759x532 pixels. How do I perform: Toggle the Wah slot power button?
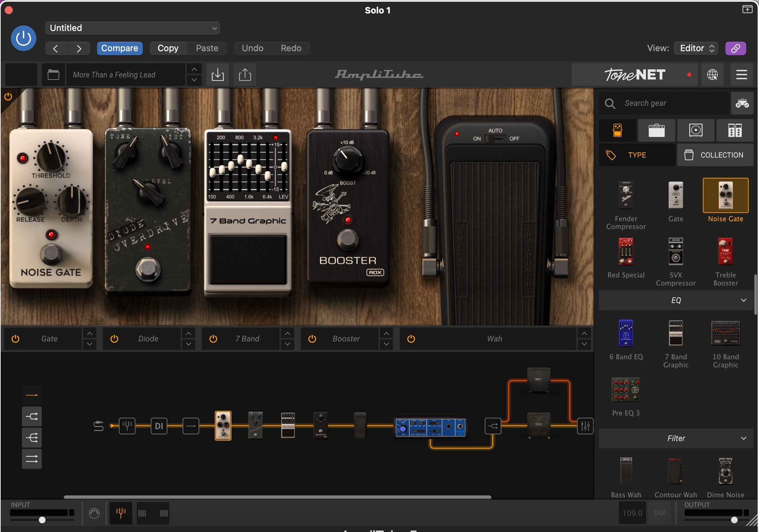click(411, 339)
